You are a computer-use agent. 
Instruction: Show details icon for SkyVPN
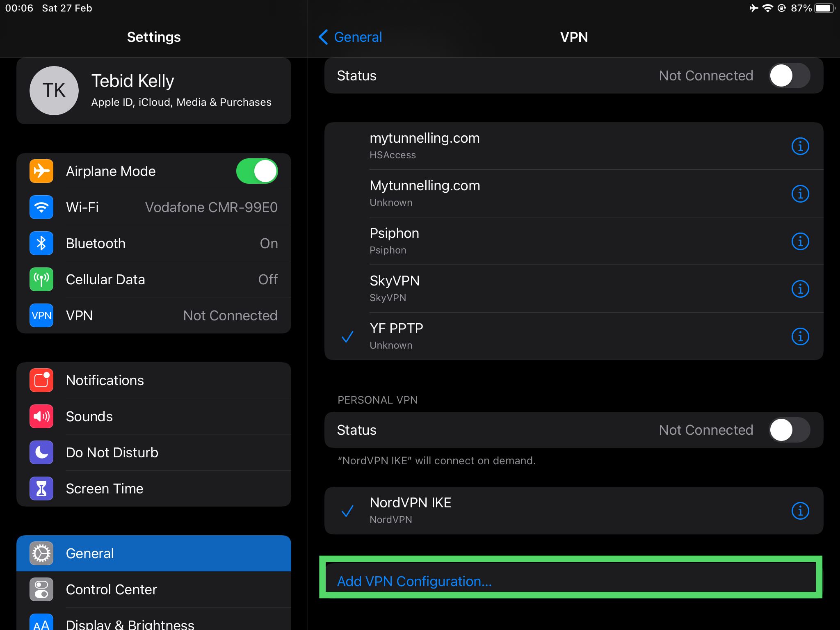[x=800, y=289]
